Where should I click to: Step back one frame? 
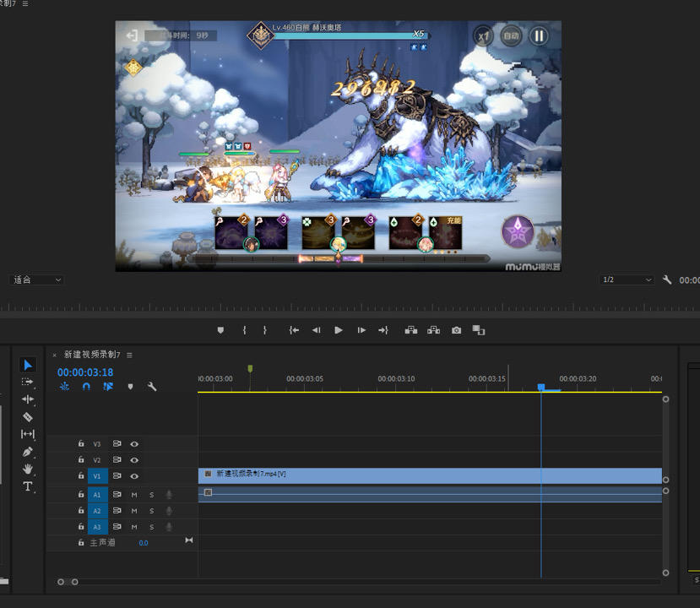(316, 330)
